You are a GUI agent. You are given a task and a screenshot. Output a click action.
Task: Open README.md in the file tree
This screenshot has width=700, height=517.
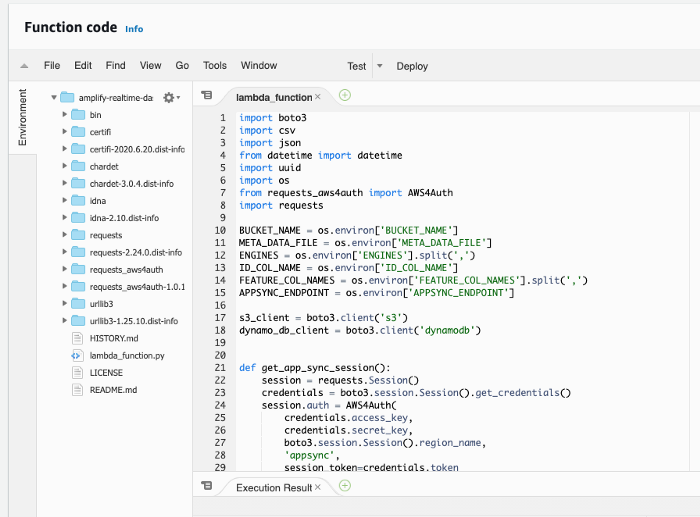[x=113, y=390]
